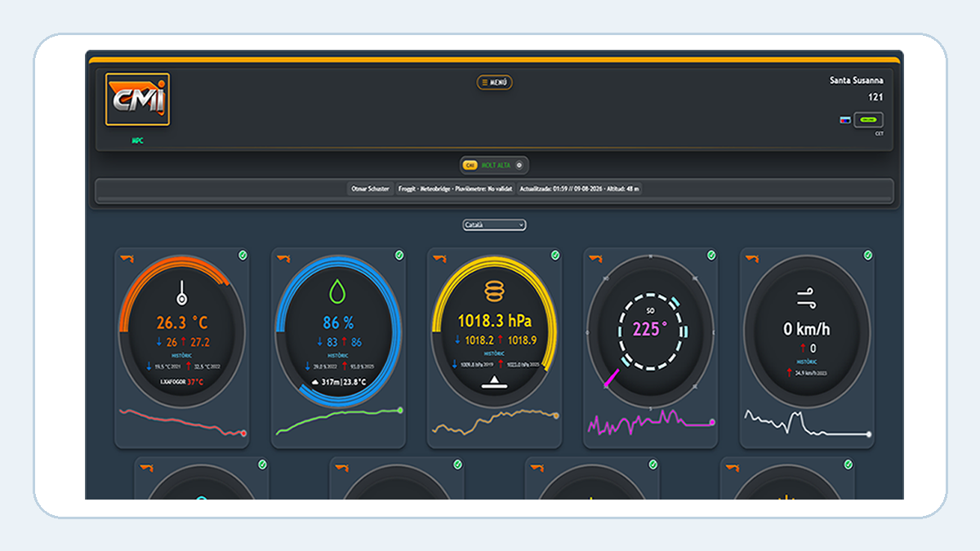This screenshot has height=551, width=980.
Task: Click the 317m | 23.8°C cloud base reading
Action: click(x=338, y=381)
